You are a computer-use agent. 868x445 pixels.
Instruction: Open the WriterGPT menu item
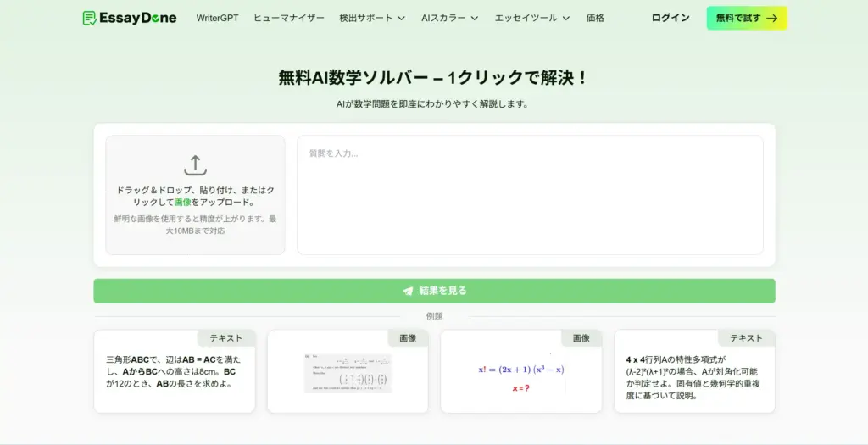pyautogui.click(x=217, y=18)
